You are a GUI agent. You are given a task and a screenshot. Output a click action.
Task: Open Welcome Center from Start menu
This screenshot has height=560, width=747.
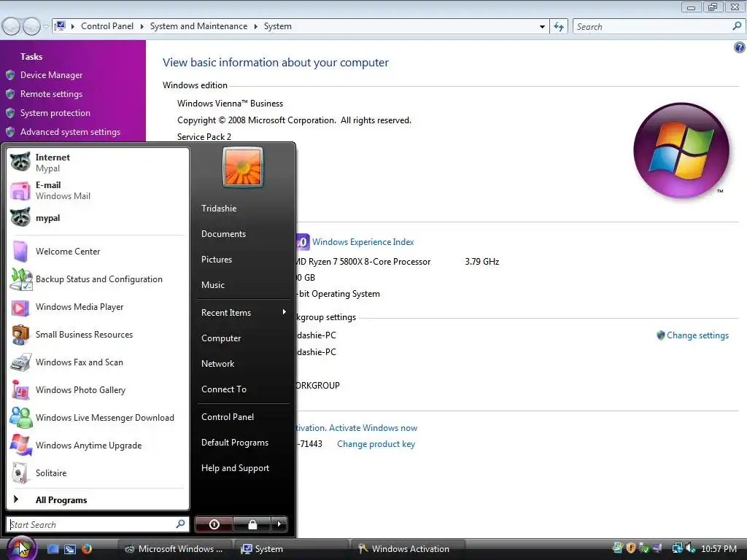pos(98,252)
